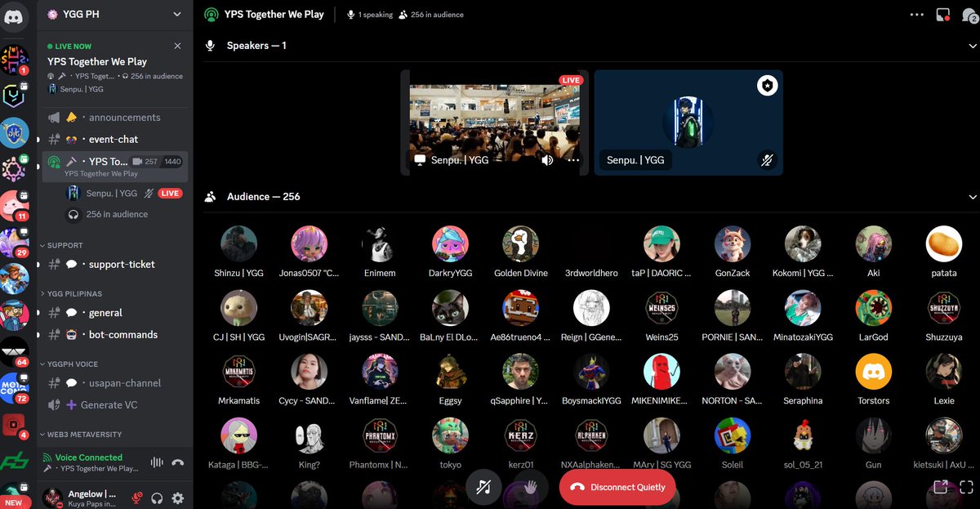Click the NEW badge at the server list bottom
Image resolution: width=980 pixels, height=509 pixels.
14,502
